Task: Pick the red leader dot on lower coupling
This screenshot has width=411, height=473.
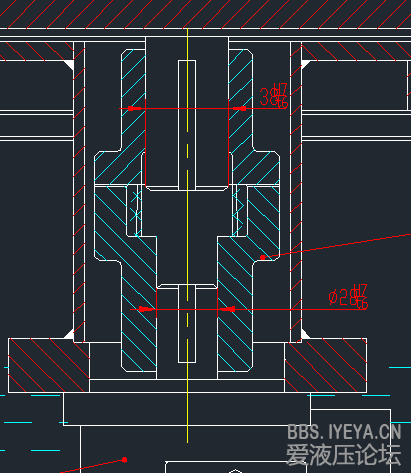Action: coord(263,257)
